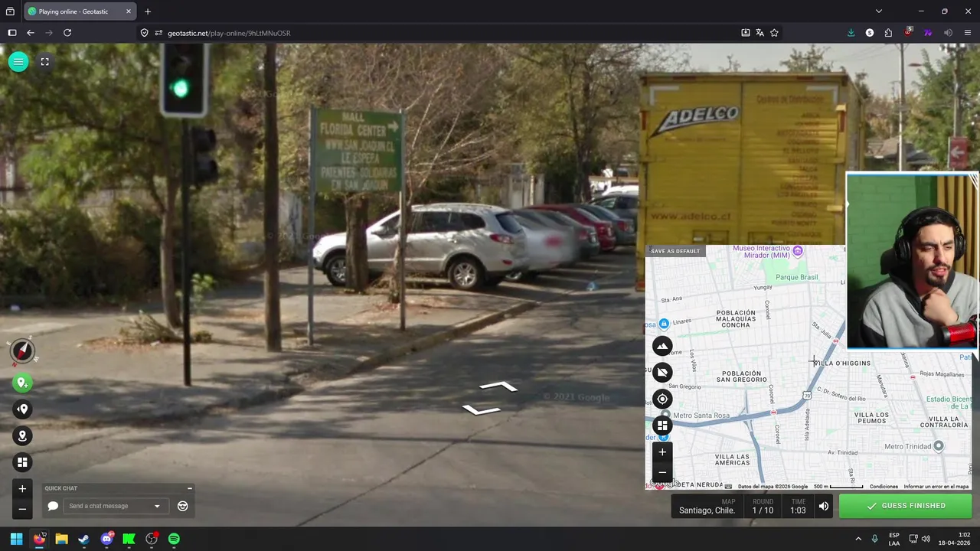Set a checkpoint with green pin-plus button

click(22, 383)
